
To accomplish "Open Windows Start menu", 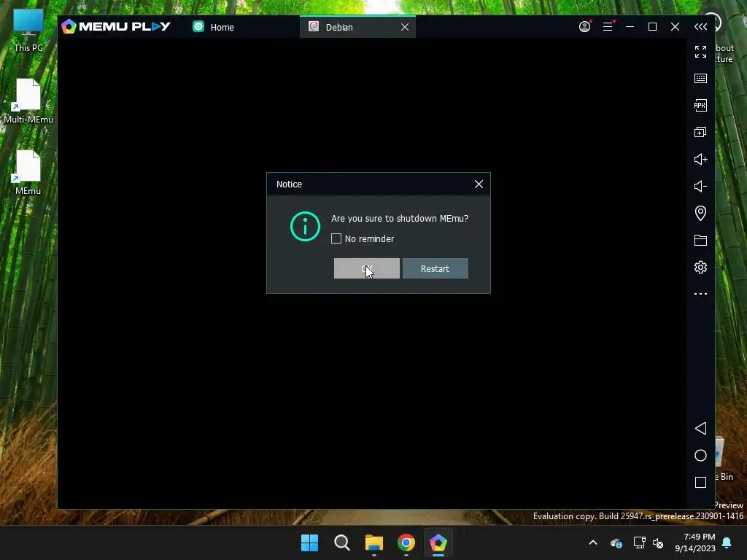I will pos(309,542).
